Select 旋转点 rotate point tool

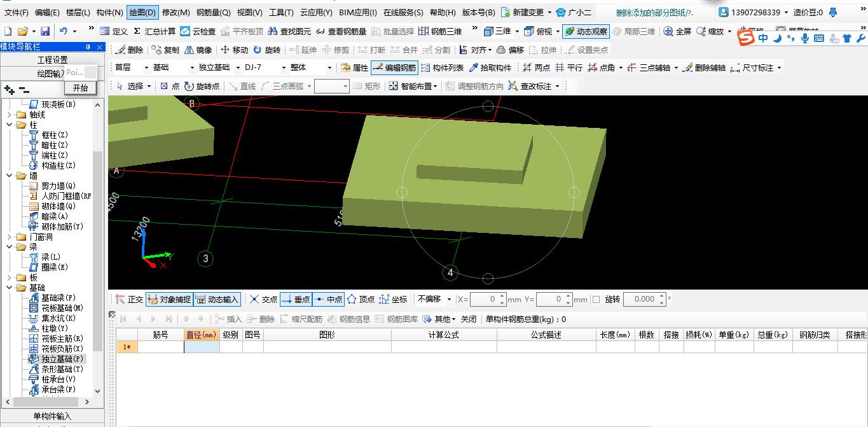(202, 86)
